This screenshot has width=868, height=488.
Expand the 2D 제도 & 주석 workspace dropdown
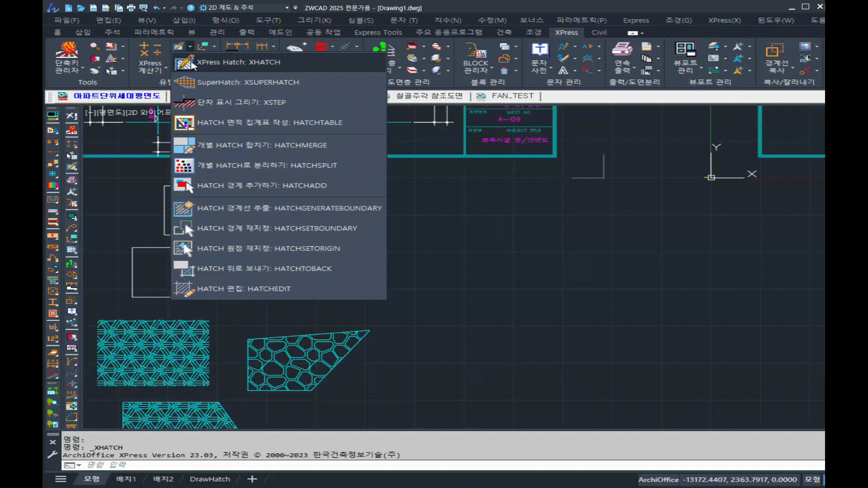[287, 8]
